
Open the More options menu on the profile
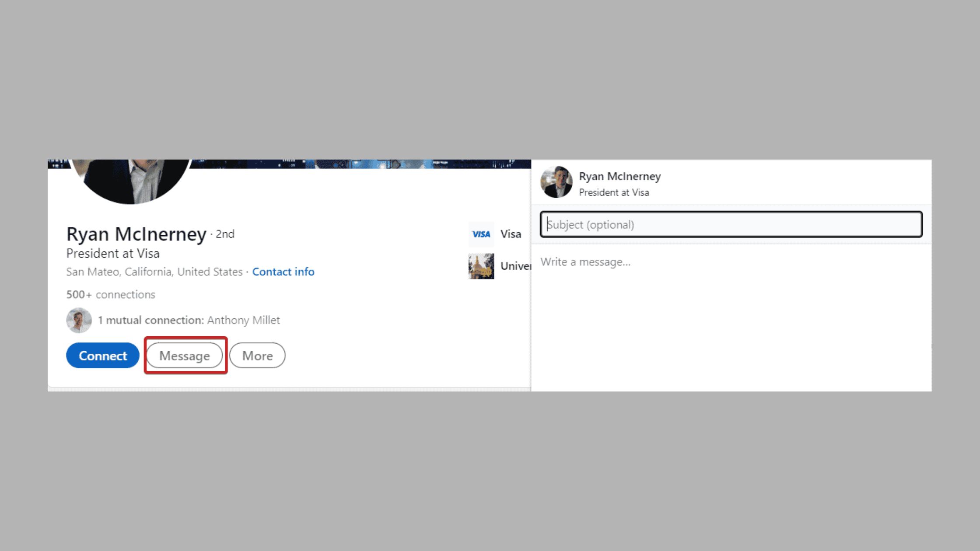pos(257,356)
